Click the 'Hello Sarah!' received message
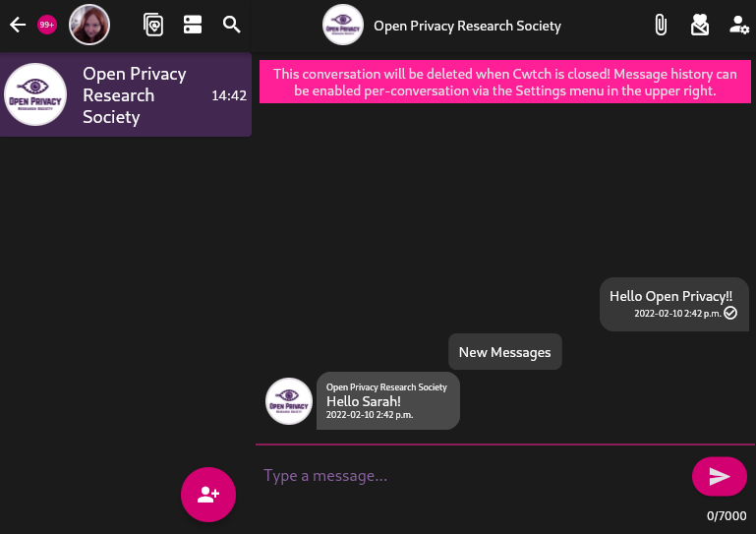Image resolution: width=756 pixels, height=534 pixels. point(388,401)
